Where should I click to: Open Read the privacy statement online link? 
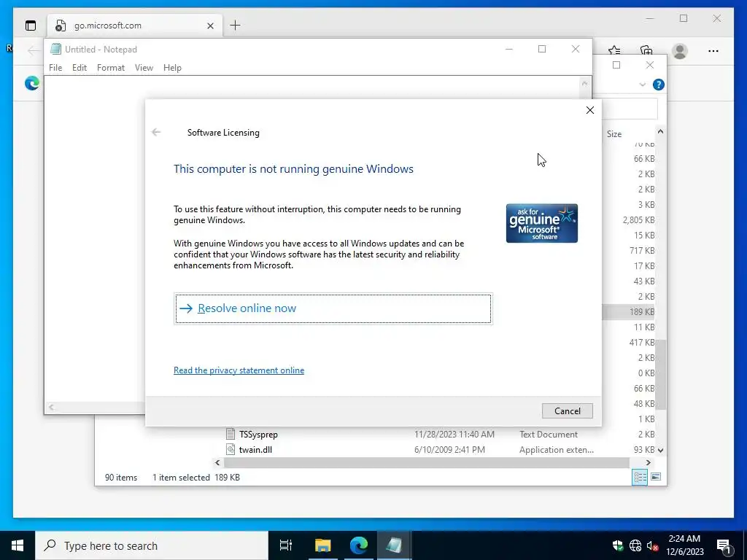(x=239, y=370)
